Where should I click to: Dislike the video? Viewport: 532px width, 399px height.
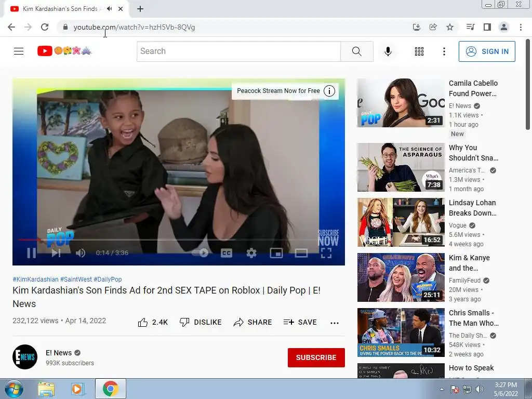tap(201, 322)
